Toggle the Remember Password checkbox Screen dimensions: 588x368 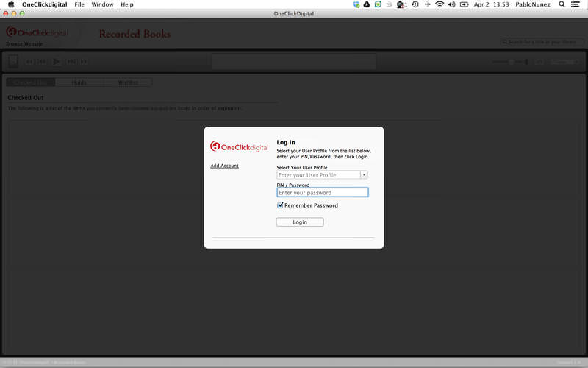tap(280, 205)
